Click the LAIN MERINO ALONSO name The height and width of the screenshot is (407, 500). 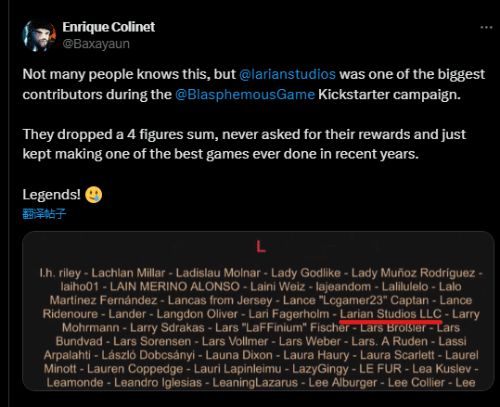coord(175,287)
